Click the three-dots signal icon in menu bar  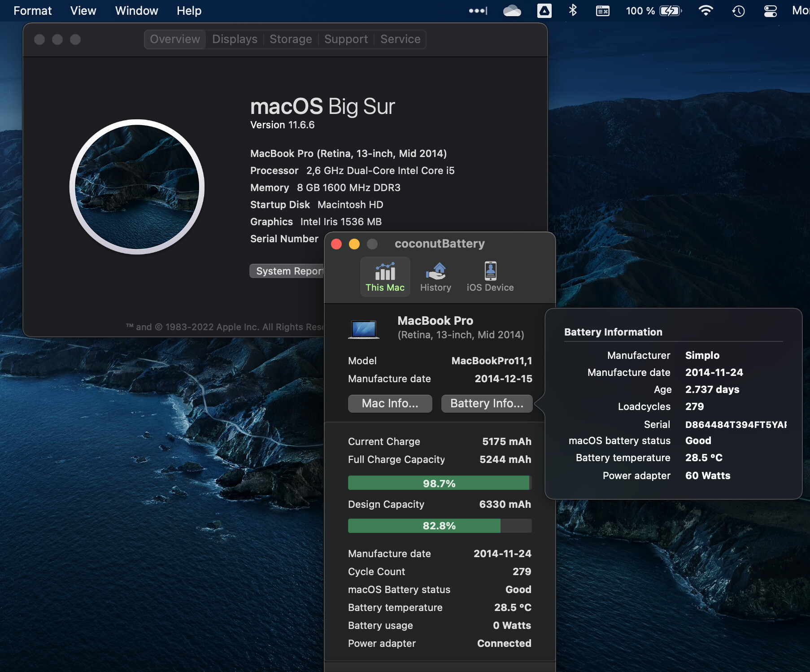click(x=478, y=11)
